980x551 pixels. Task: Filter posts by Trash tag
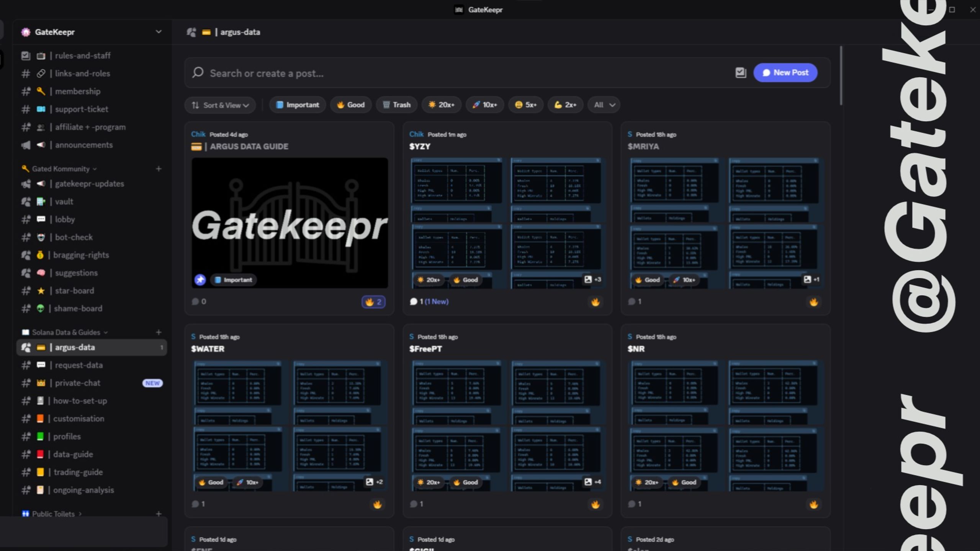click(x=396, y=105)
